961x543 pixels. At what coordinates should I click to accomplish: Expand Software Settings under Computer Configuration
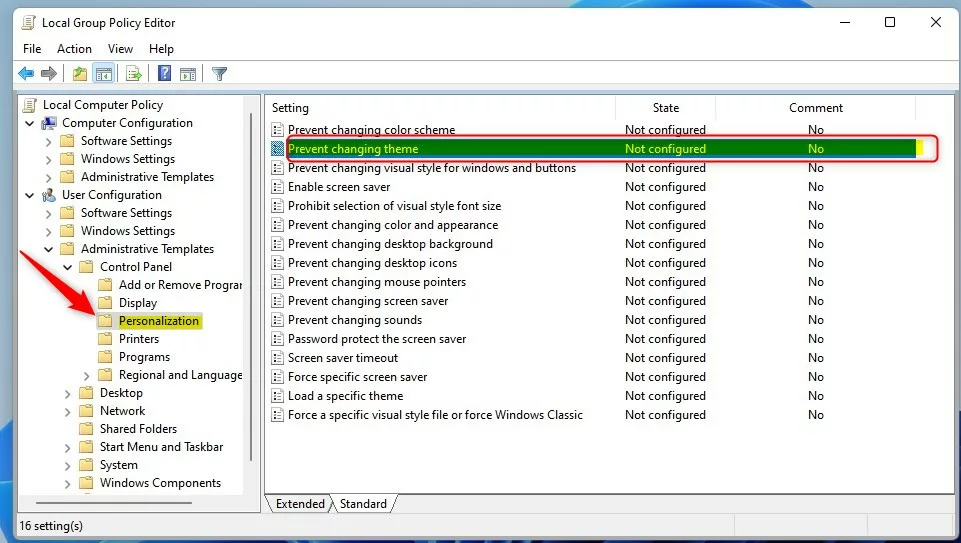coord(48,142)
